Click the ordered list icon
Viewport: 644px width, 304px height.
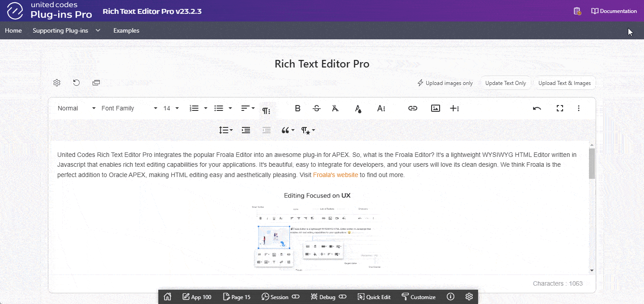[194, 108]
